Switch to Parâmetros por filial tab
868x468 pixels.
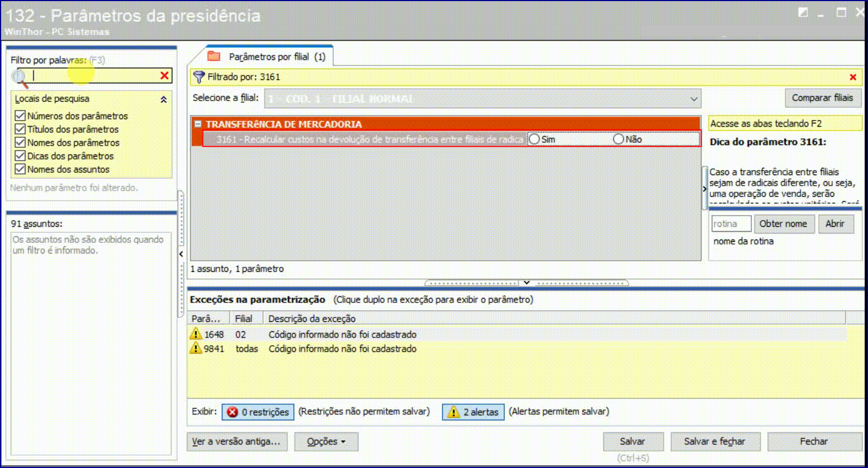pos(269,57)
